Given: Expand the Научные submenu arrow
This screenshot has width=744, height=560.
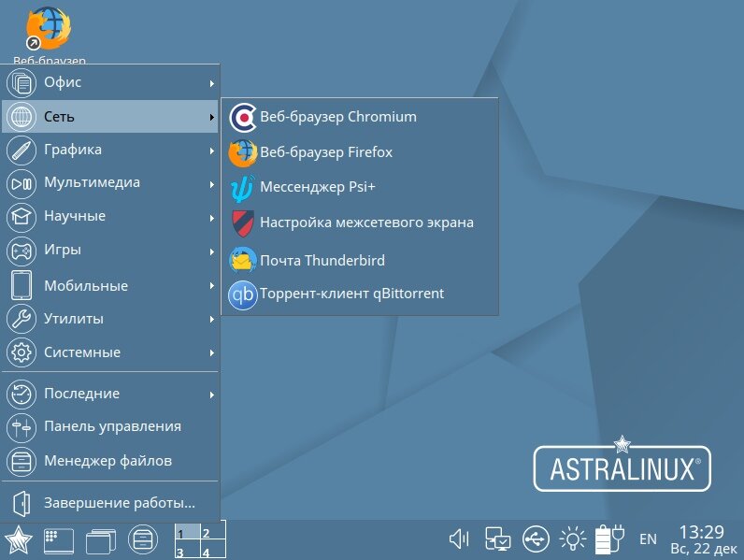Looking at the screenshot, I should [x=211, y=218].
